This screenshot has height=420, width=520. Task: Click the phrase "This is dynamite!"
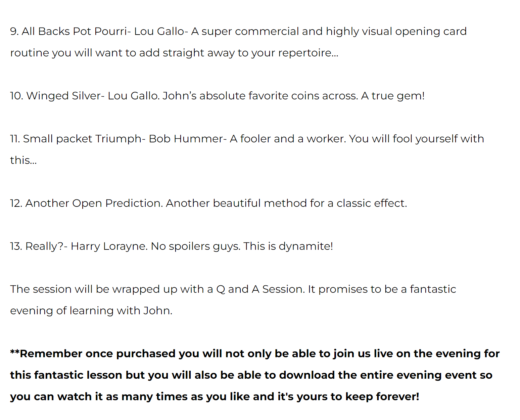pos(288,246)
